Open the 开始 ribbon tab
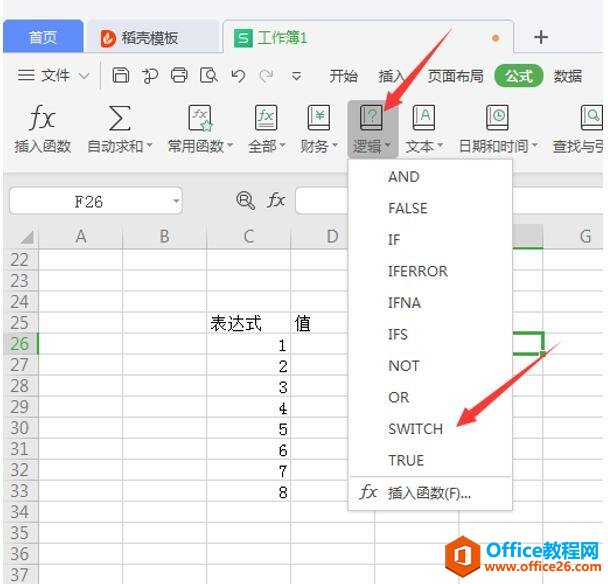This screenshot has height=584, width=608. pyautogui.click(x=343, y=76)
